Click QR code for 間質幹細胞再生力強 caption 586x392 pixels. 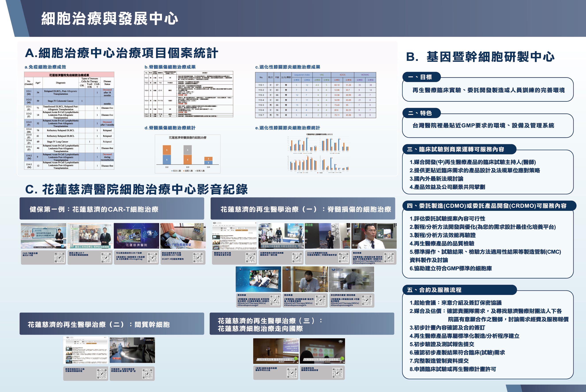click(102, 374)
